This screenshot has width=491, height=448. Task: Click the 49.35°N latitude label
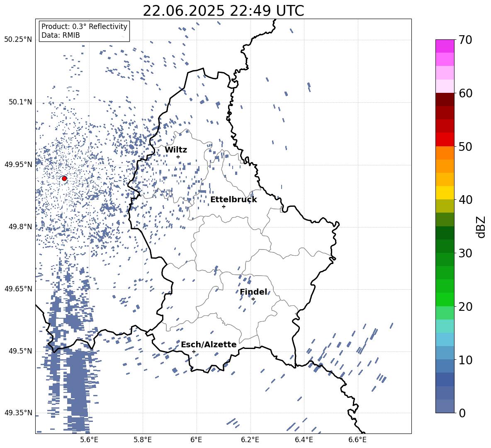(18, 413)
